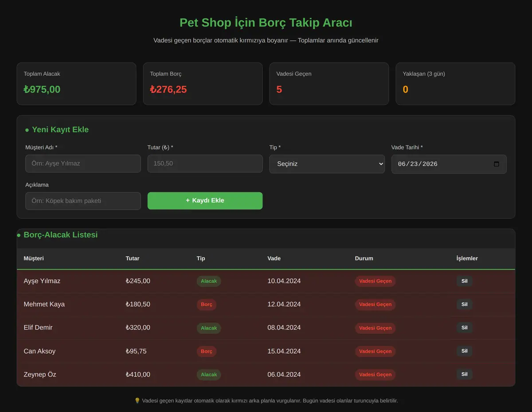Click the Vadesi Geçen count 5
The width and height of the screenshot is (532, 412).
click(x=279, y=90)
